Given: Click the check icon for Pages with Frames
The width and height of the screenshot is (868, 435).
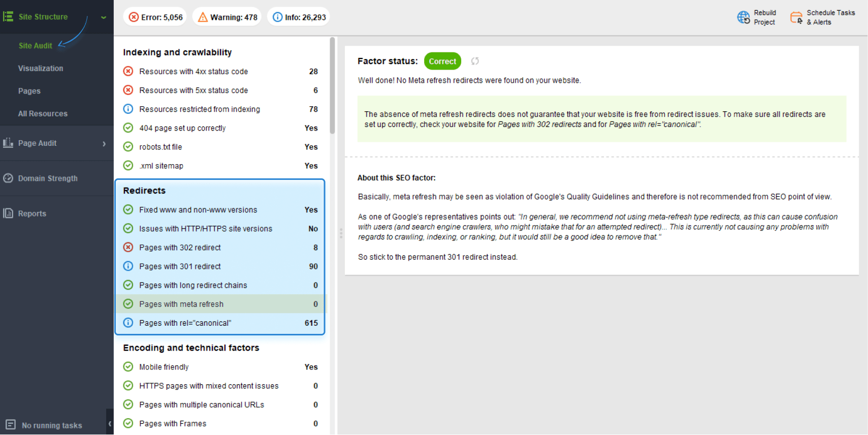Looking at the screenshot, I should pyautogui.click(x=128, y=423).
